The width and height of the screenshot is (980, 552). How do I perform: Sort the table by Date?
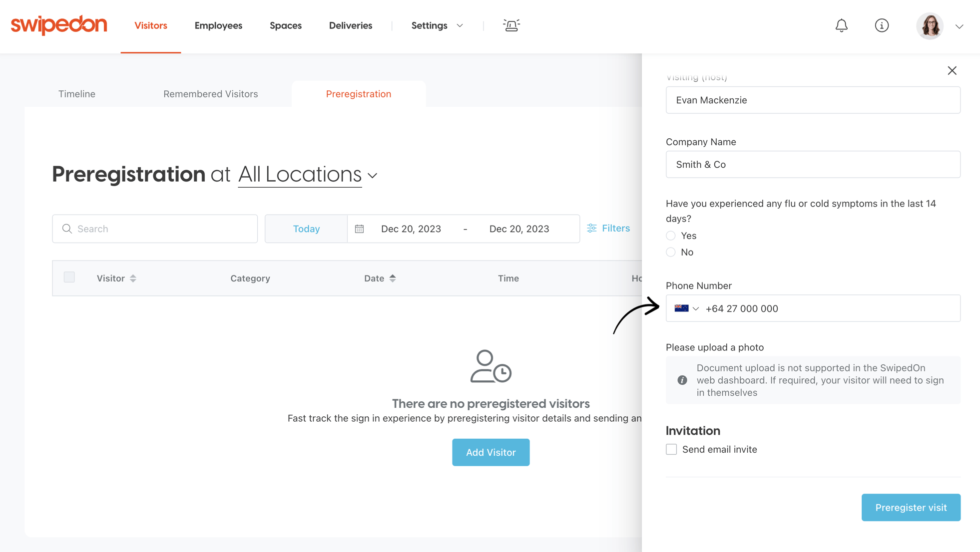pyautogui.click(x=380, y=278)
